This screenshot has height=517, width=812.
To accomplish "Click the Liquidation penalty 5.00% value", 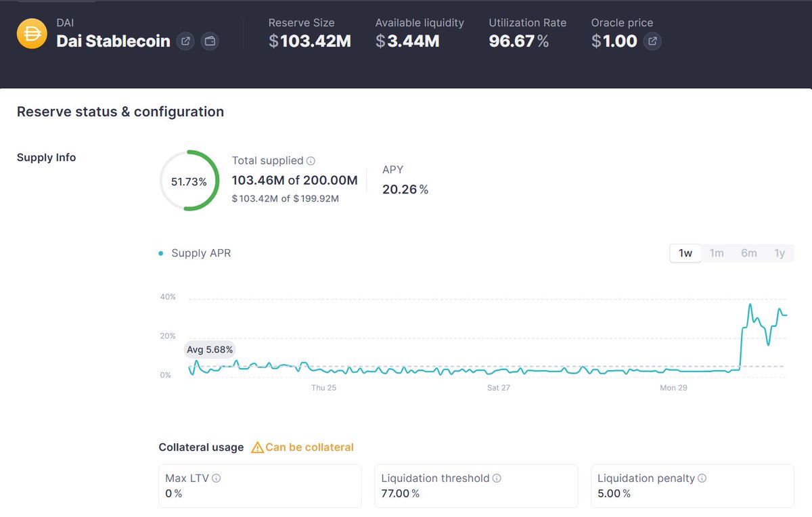I will pyautogui.click(x=614, y=493).
